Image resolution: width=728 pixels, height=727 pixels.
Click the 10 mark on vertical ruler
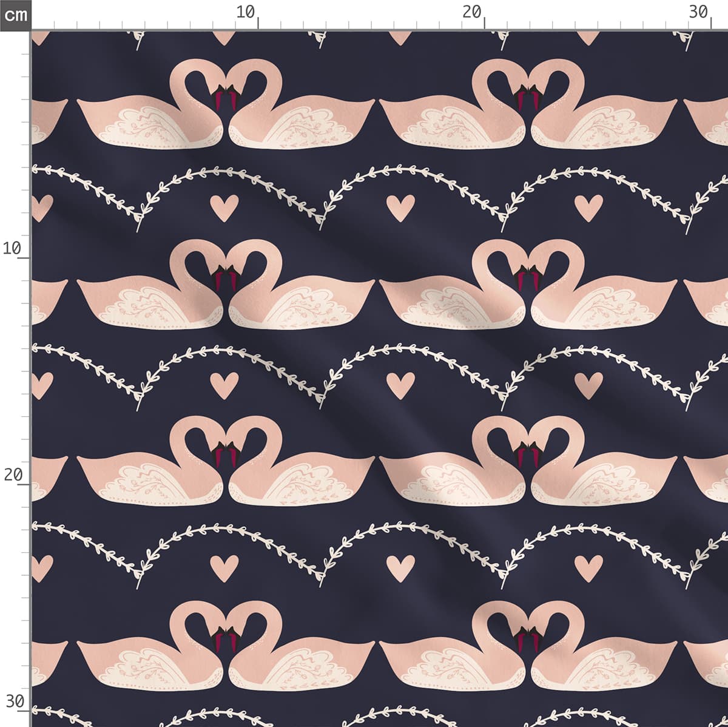[13, 248]
